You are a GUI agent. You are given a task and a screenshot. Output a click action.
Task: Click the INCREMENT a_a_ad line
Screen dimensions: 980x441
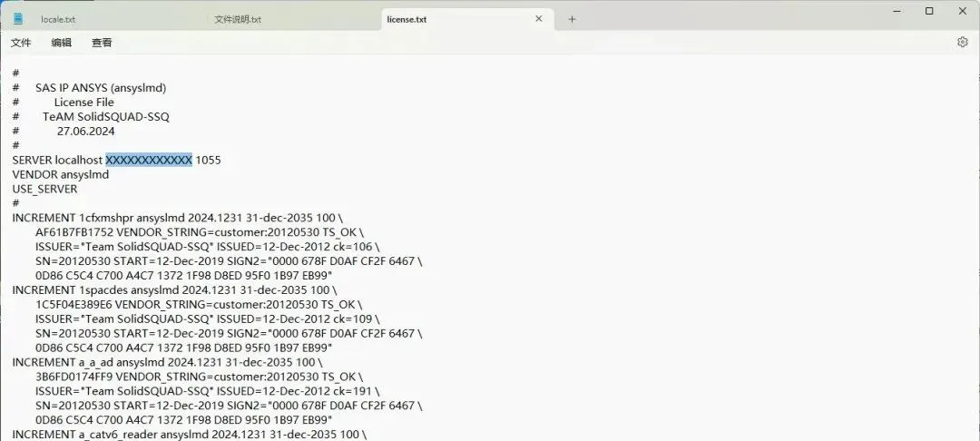click(167, 362)
